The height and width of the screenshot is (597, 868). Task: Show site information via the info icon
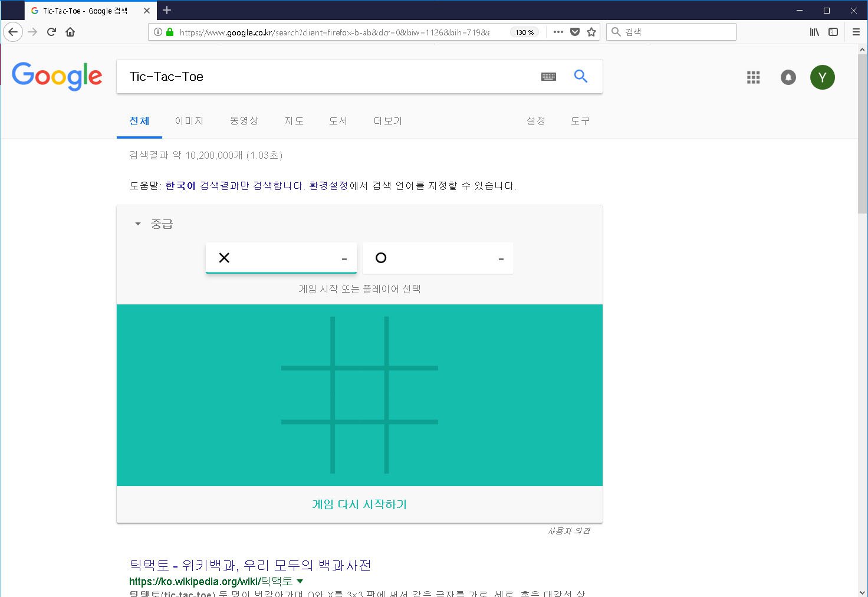157,32
